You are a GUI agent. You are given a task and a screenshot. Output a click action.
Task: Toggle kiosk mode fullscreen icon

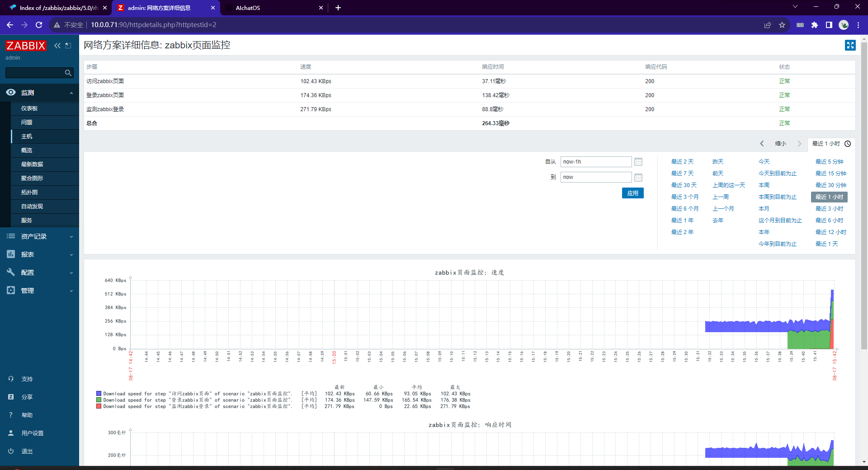(x=850, y=45)
